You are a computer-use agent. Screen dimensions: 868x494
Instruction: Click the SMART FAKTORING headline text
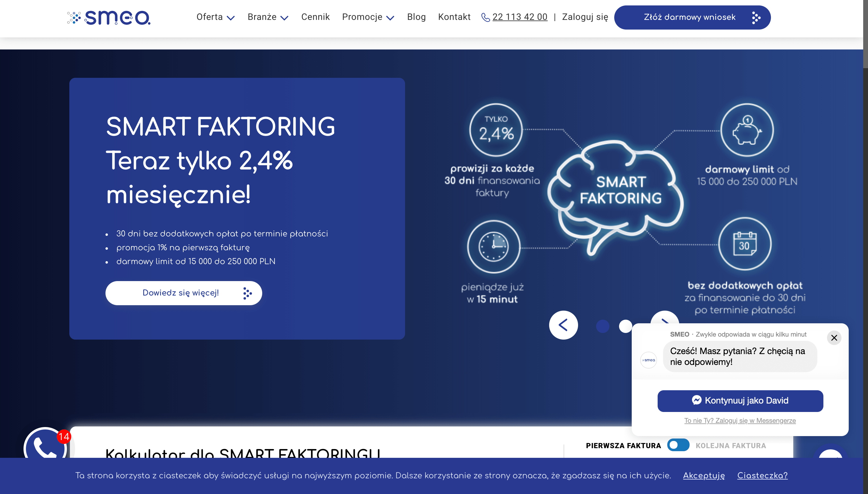[220, 127]
